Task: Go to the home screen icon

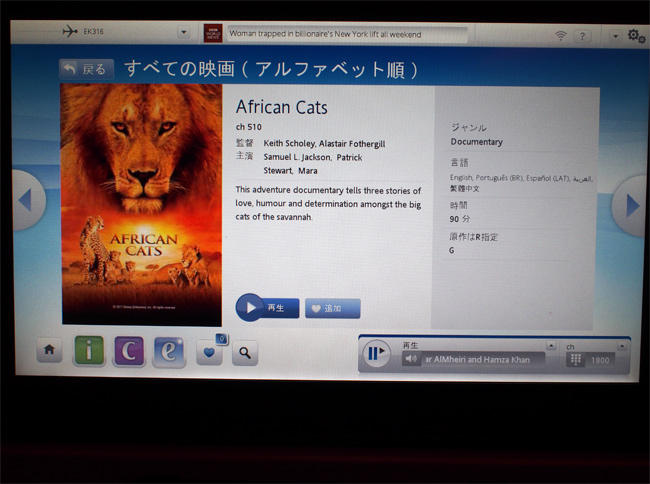Action: click(49, 350)
